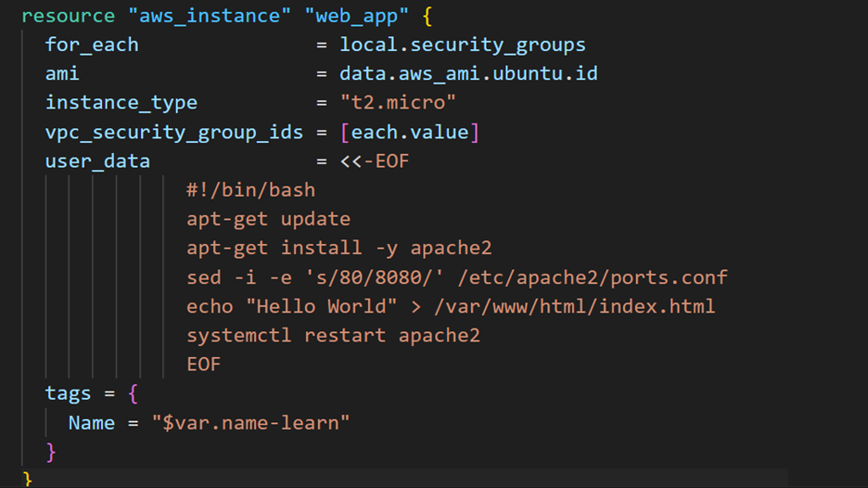868x488 pixels.
Task: Click each.value inside the brackets
Action: point(410,133)
